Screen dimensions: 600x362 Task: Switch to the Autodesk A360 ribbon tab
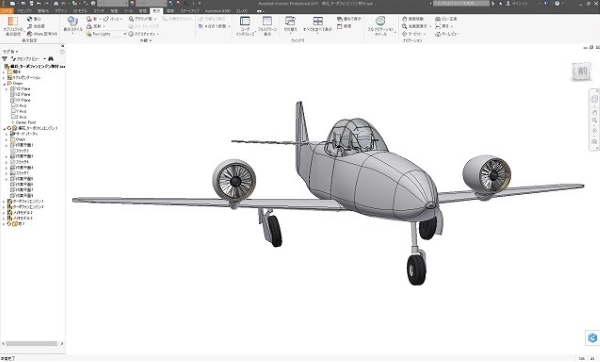point(217,11)
